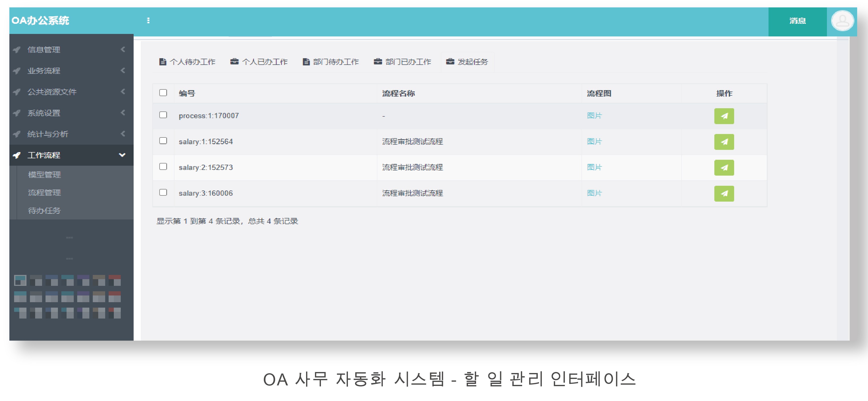Select checkbox for process:1:170007 row
Image resolution: width=868 pixels, height=401 pixels.
coord(163,115)
